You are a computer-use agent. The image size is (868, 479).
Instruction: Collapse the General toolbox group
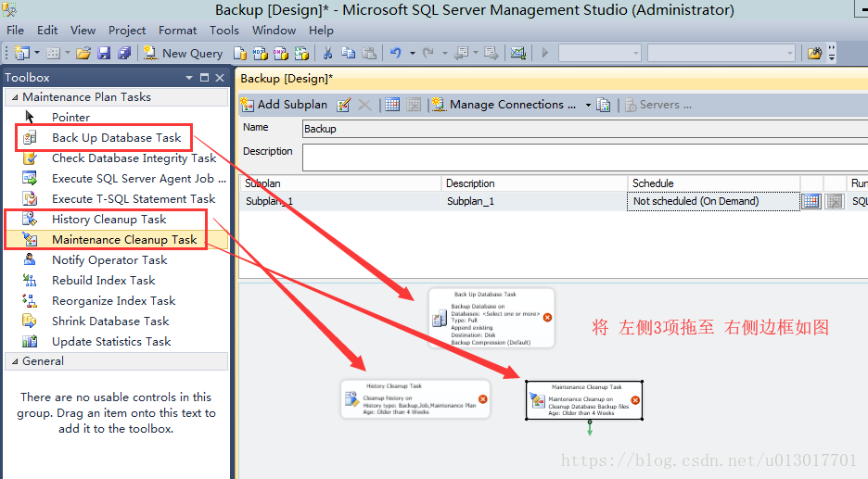(x=15, y=361)
